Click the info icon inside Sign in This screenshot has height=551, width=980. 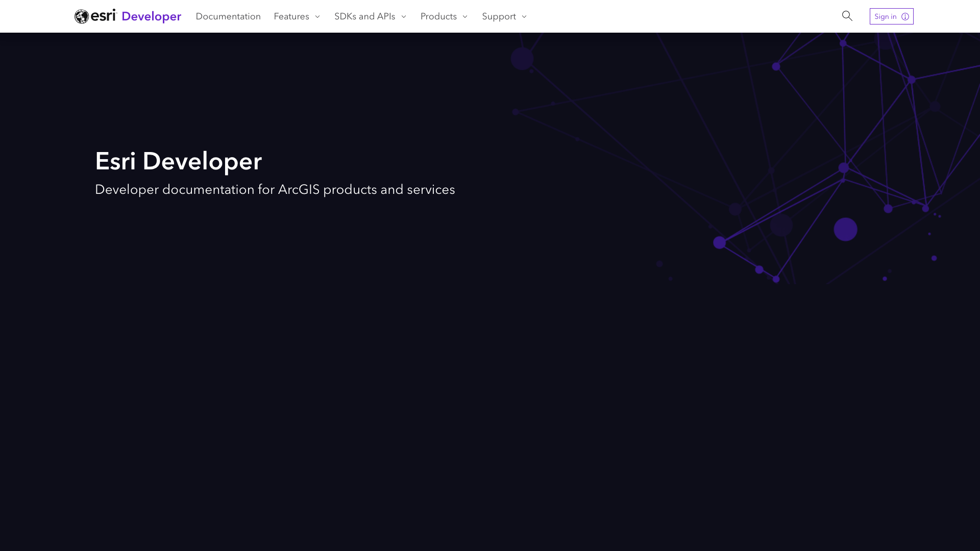(x=905, y=17)
